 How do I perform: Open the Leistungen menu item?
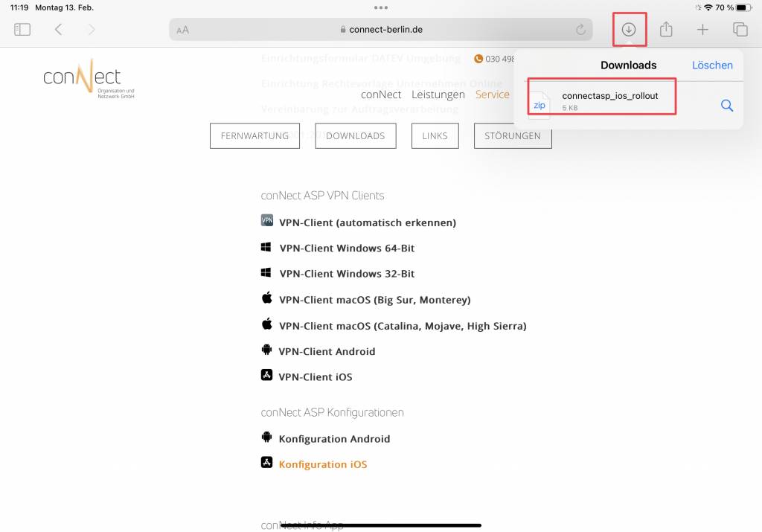pyautogui.click(x=438, y=94)
